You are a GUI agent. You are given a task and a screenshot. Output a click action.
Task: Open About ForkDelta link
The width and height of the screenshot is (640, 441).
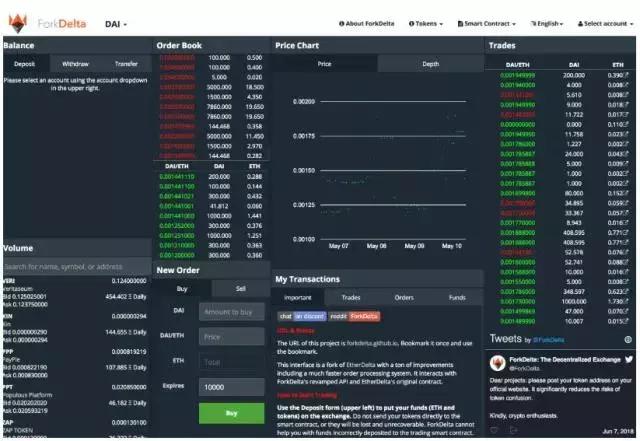367,24
